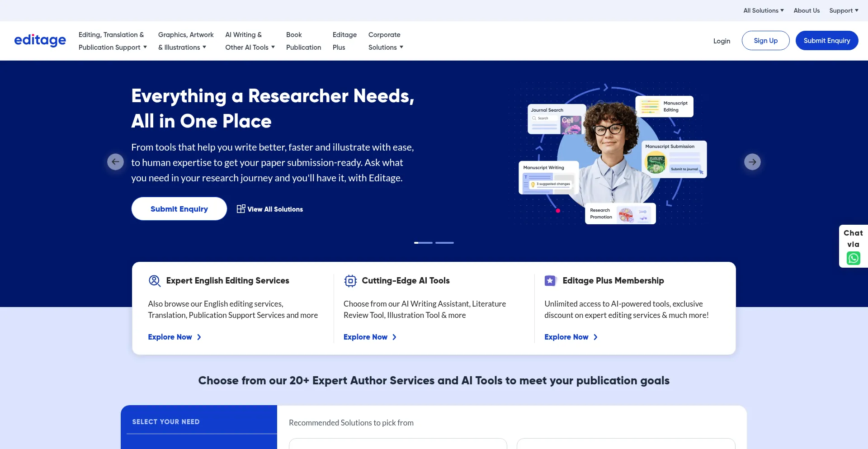The height and width of the screenshot is (449, 868).
Task: Click the View All Solutions link
Action: 270,209
